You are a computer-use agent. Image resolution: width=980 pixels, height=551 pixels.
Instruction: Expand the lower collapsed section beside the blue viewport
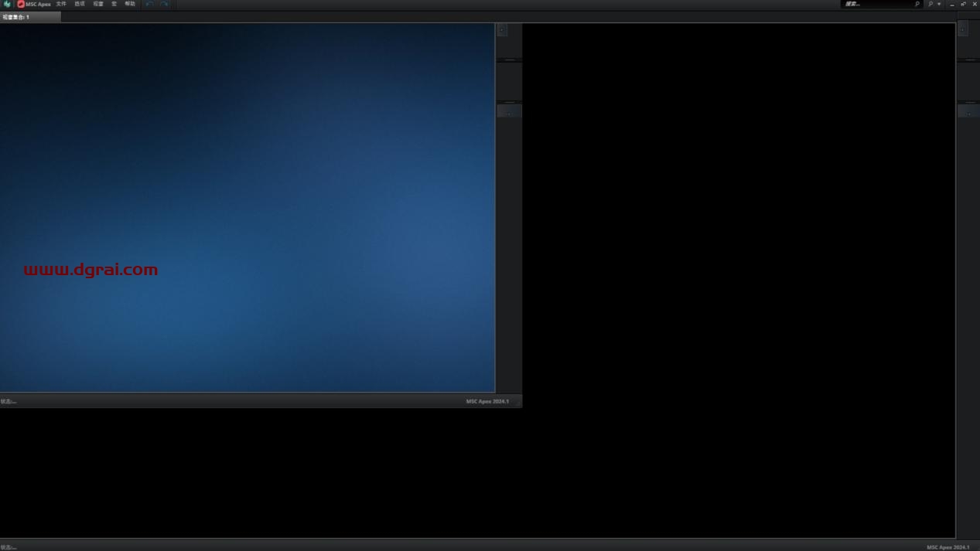point(509,112)
